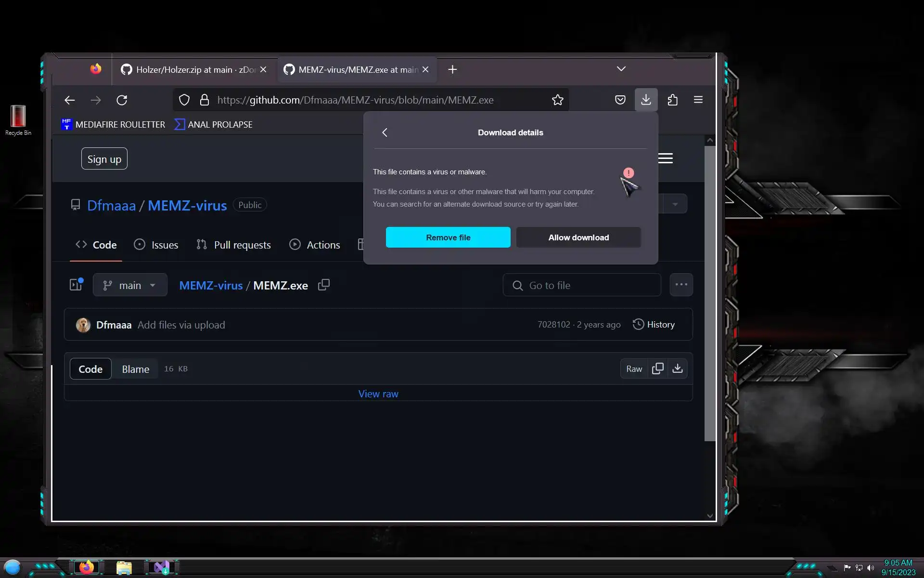Switch to Blame view
Image resolution: width=924 pixels, height=578 pixels.
135,369
